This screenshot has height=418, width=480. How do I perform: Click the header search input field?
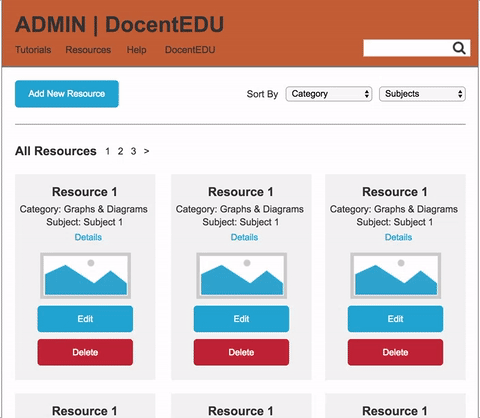click(417, 48)
